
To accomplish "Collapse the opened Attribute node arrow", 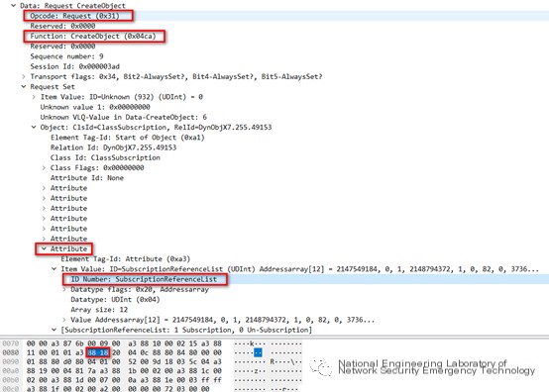I will pos(44,249).
